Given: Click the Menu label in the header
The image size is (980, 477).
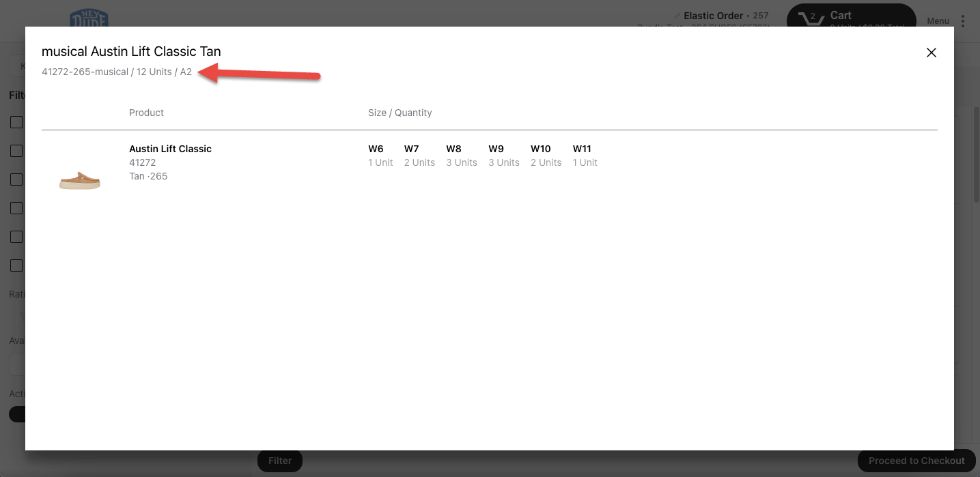Looking at the screenshot, I should coord(938,21).
